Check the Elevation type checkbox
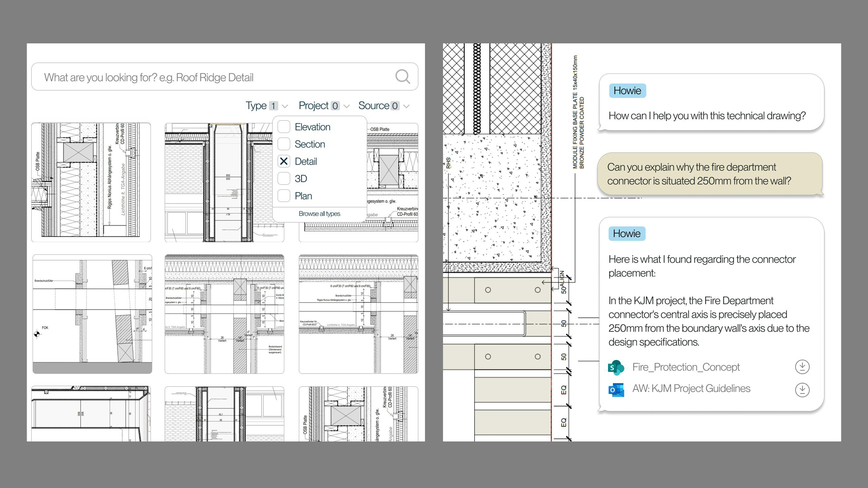Viewport: 868px width, 488px height. pyautogui.click(x=284, y=127)
